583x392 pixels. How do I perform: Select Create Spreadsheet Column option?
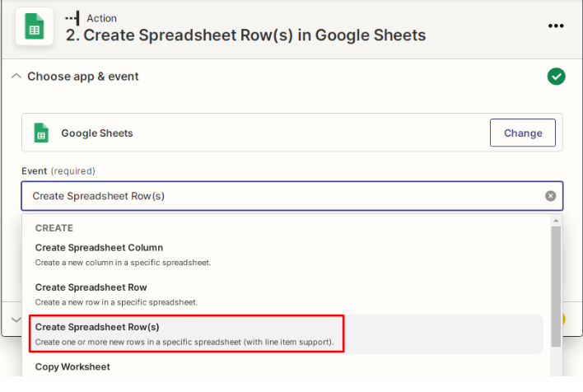click(x=287, y=254)
